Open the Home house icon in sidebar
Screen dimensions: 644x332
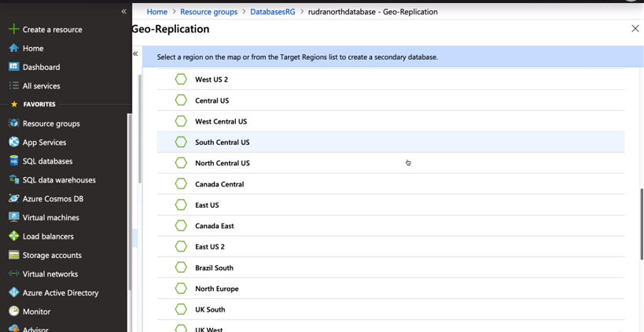click(14, 48)
